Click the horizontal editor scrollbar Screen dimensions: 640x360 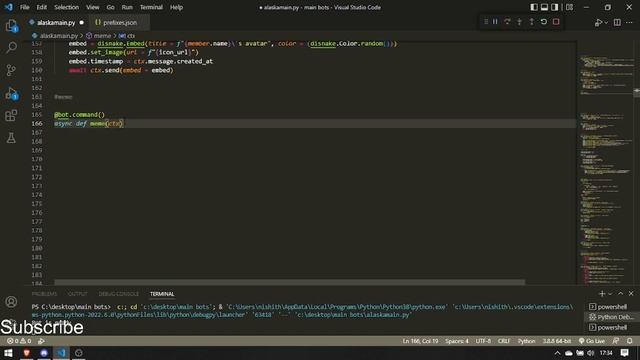click(x=289, y=282)
